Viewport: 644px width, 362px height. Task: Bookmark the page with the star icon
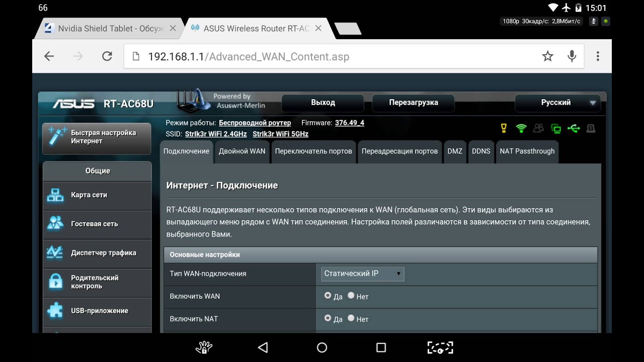pyautogui.click(x=548, y=56)
